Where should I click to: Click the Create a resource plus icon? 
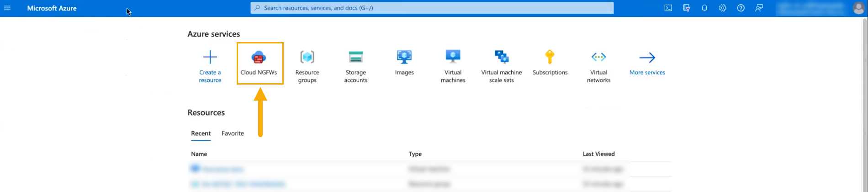pos(210,57)
